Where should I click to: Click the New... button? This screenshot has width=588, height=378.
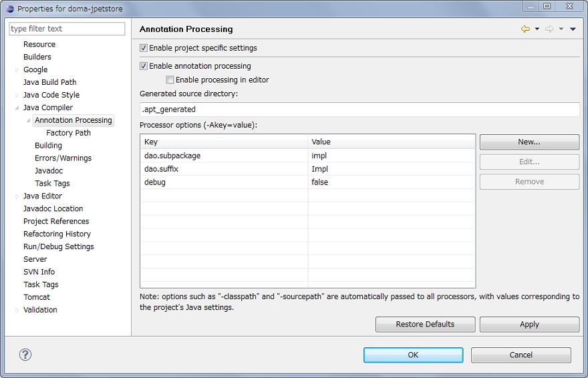click(x=529, y=142)
